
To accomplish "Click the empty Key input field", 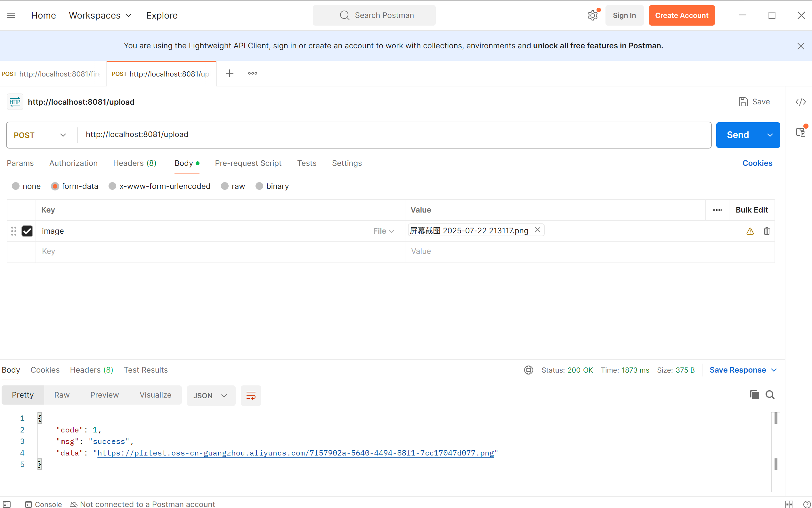I will pyautogui.click(x=220, y=252).
